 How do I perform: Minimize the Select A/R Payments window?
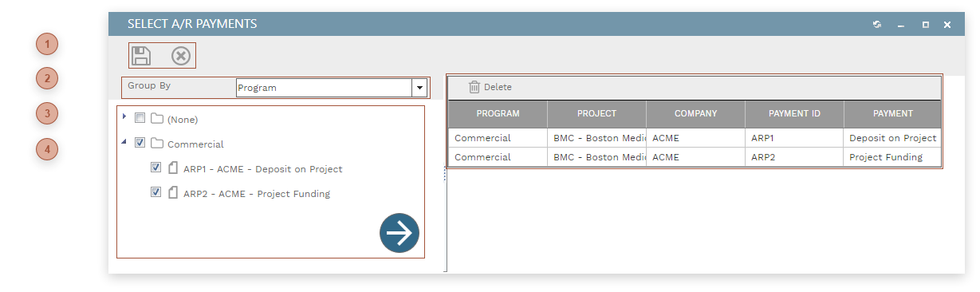pos(901,26)
